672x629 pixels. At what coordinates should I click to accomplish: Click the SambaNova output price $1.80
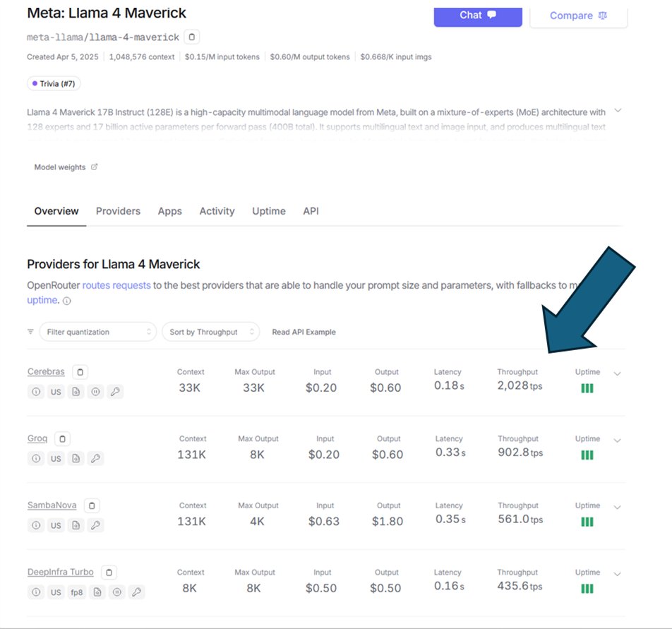click(388, 522)
